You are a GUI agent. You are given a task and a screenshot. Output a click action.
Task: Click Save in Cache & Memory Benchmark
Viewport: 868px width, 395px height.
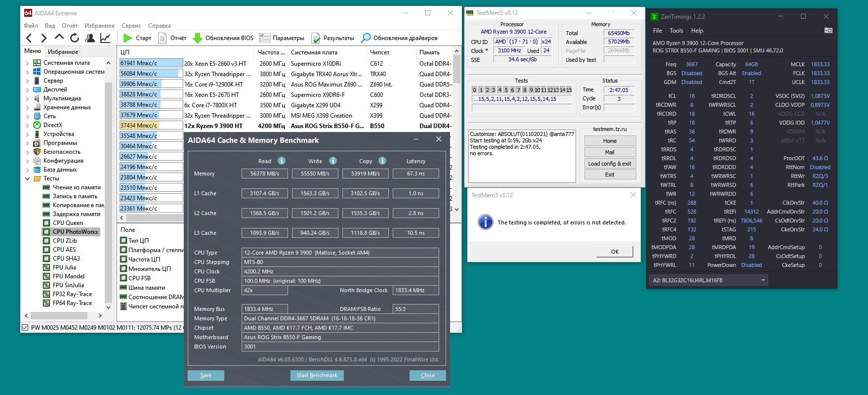[206, 375]
